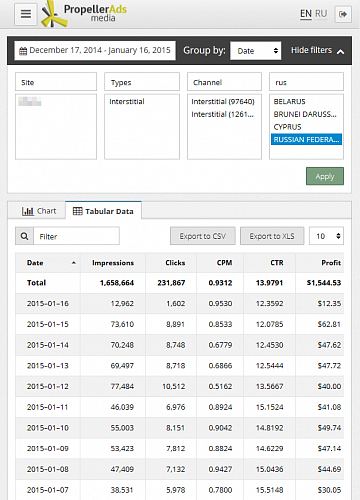
Task: Click the magnifier search icon beside Filter
Action: pos(24,236)
